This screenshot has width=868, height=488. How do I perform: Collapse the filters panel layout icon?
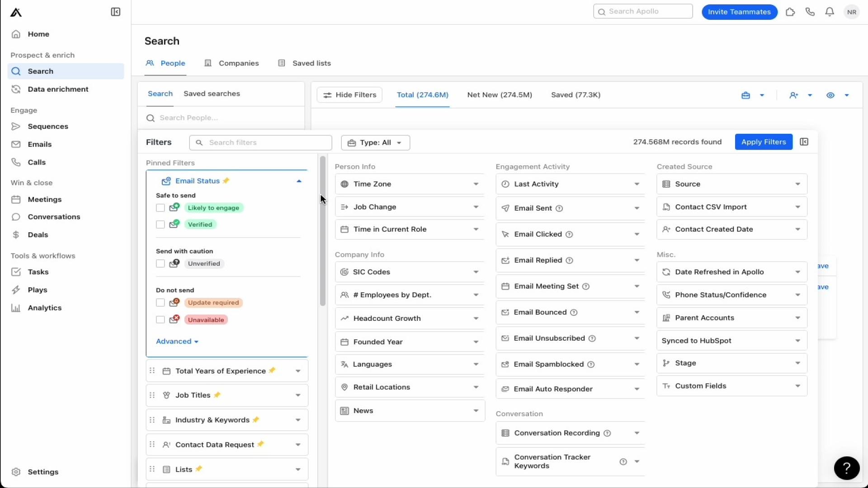pyautogui.click(x=804, y=142)
